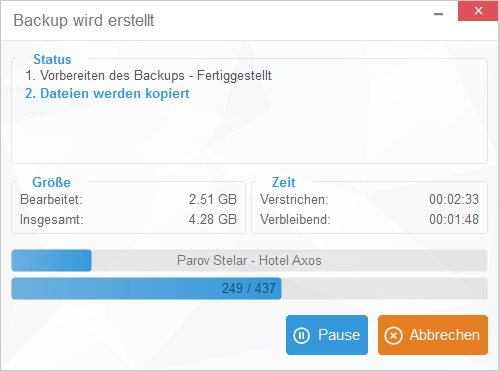Click the cancel X circle icon
This screenshot has width=499, height=371.
point(393,335)
